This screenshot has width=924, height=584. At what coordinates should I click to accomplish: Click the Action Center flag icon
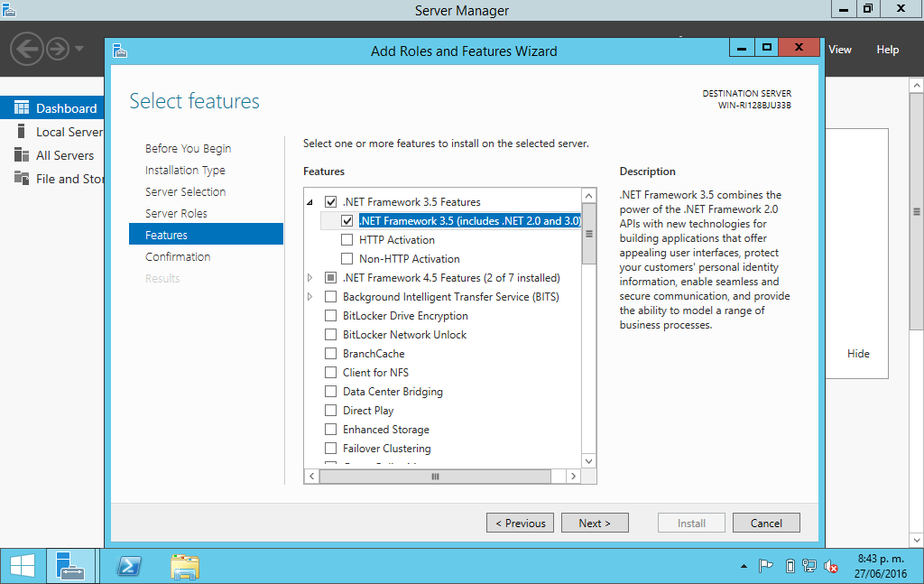[765, 566]
